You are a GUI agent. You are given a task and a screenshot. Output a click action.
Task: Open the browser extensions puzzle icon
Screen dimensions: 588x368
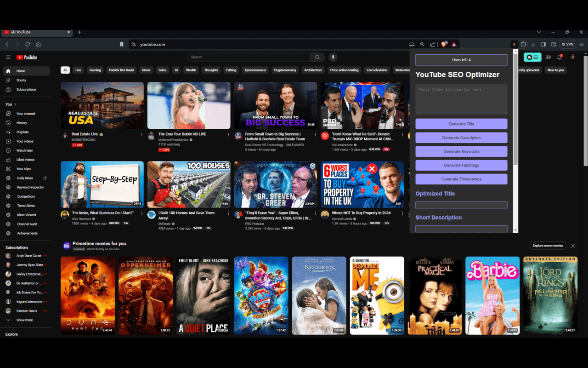[x=523, y=44]
